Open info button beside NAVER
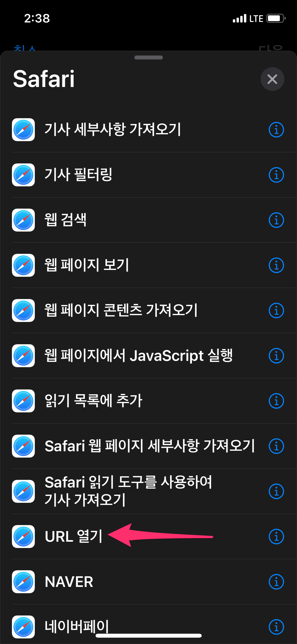This screenshot has width=297, height=644. coord(276,582)
